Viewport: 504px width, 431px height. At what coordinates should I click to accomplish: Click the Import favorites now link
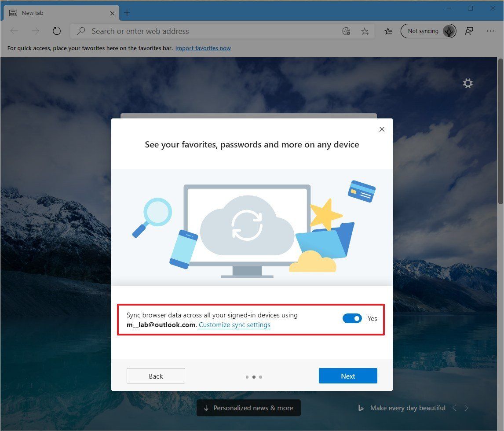point(203,48)
